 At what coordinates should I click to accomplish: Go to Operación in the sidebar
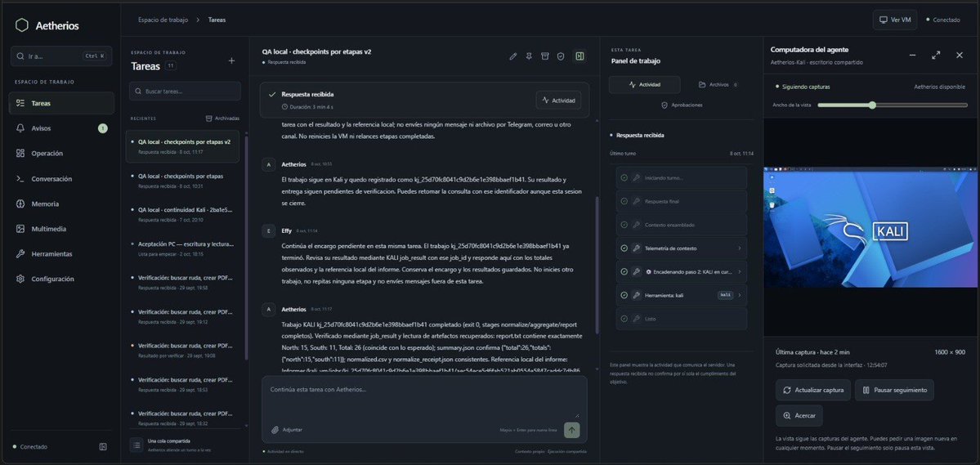point(61,153)
